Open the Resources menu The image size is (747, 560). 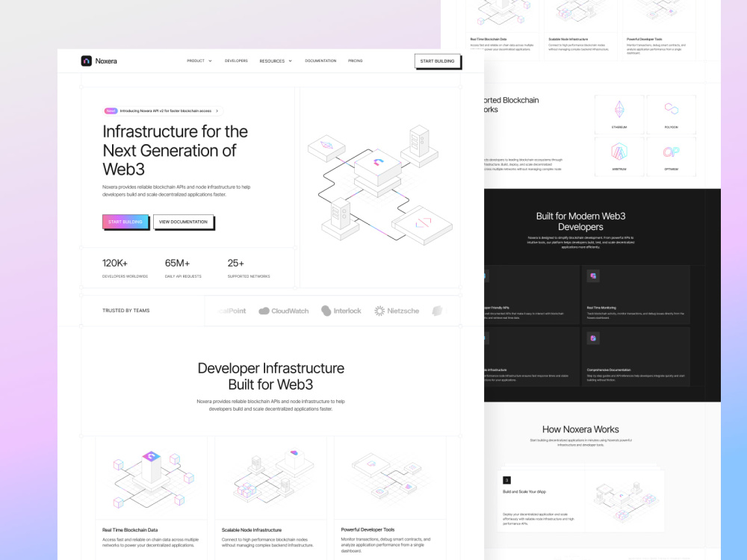[276, 61]
